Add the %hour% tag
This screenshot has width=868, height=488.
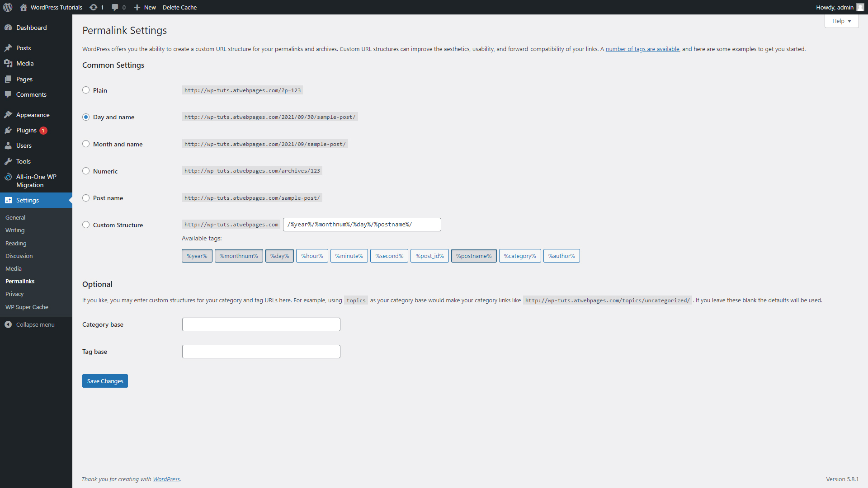[312, 256]
